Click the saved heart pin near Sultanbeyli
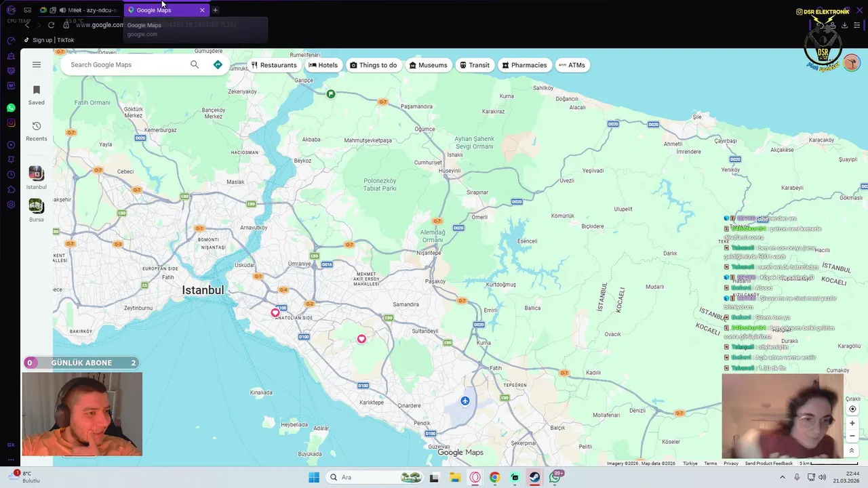 click(361, 339)
